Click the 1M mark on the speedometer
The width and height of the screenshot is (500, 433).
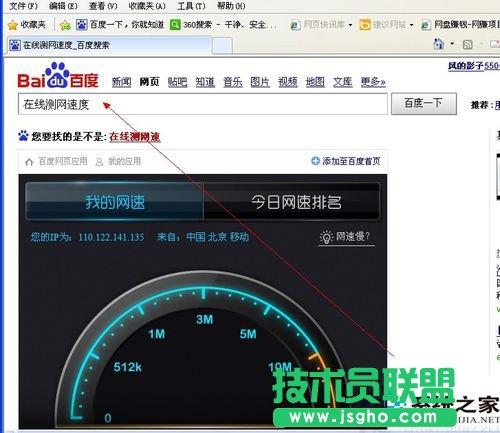(157, 334)
